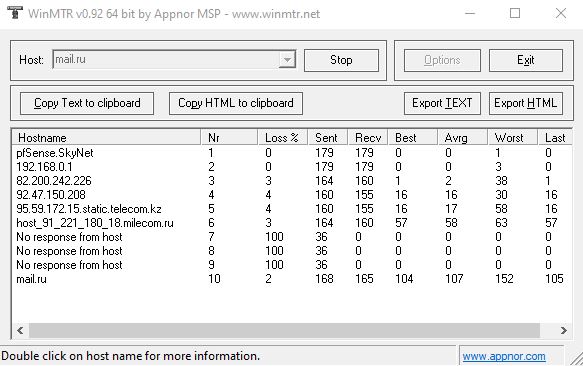The height and width of the screenshot is (366, 583).
Task: Stop the trace with Stop button
Action: pos(341,60)
